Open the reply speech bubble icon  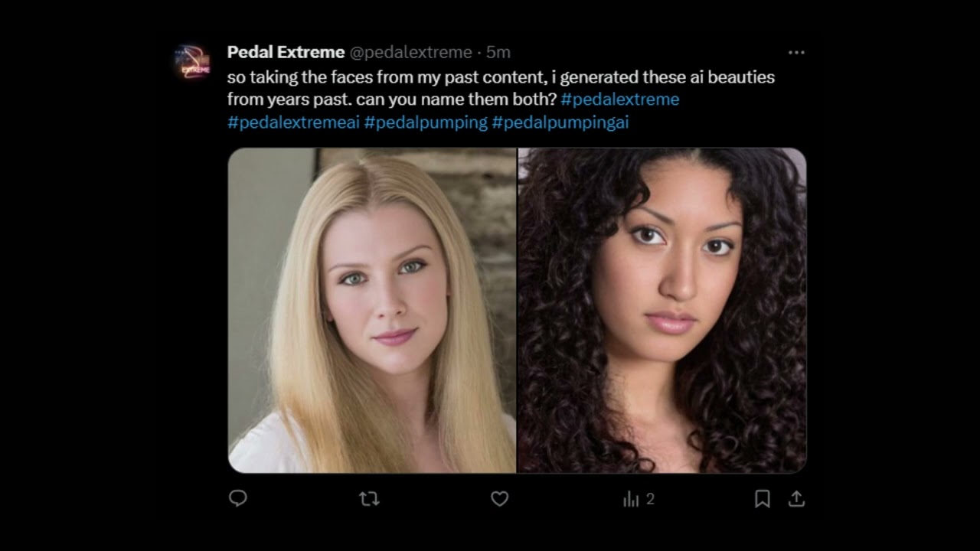pyautogui.click(x=238, y=498)
